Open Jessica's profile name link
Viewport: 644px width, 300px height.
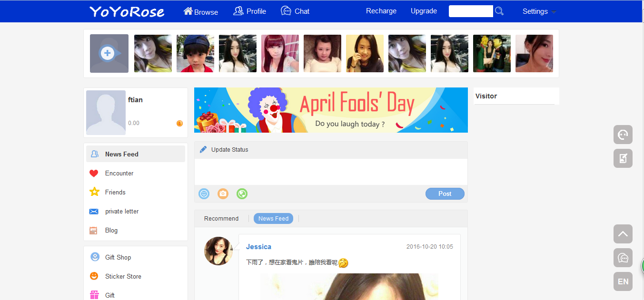[x=258, y=247]
